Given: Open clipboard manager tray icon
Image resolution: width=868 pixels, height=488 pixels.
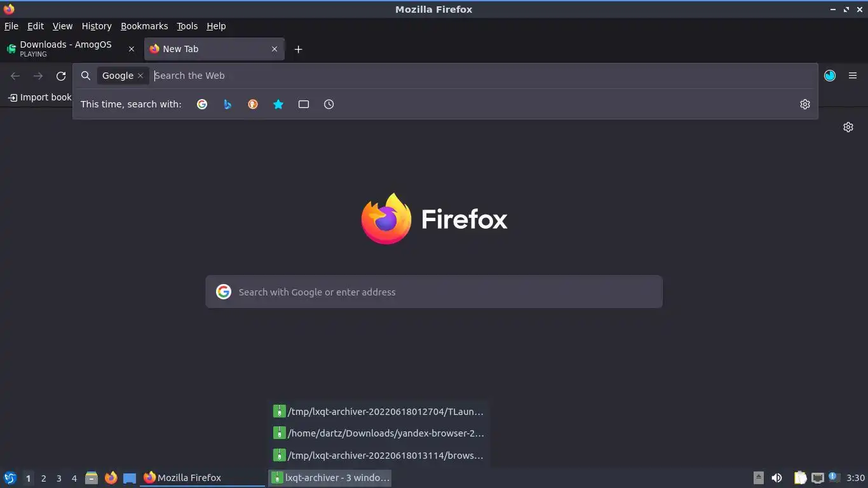Looking at the screenshot, I should point(800,478).
